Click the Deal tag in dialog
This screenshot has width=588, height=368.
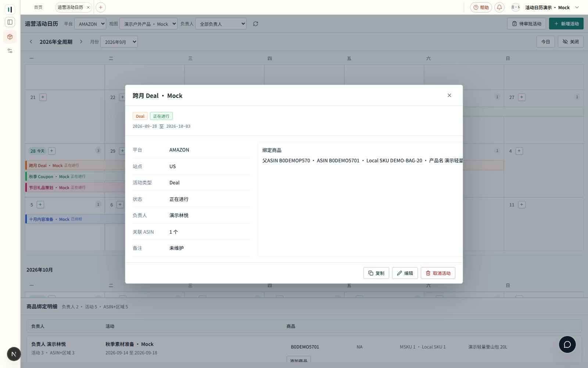point(140,116)
